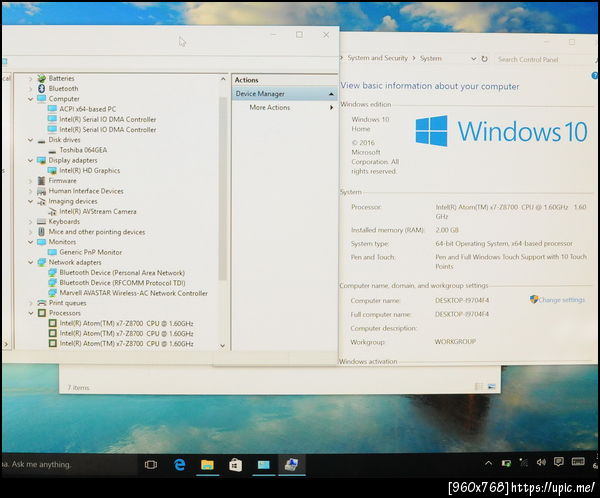Open Control Panel help icon
Image resolution: width=600 pixels, height=498 pixels.
pos(595,76)
